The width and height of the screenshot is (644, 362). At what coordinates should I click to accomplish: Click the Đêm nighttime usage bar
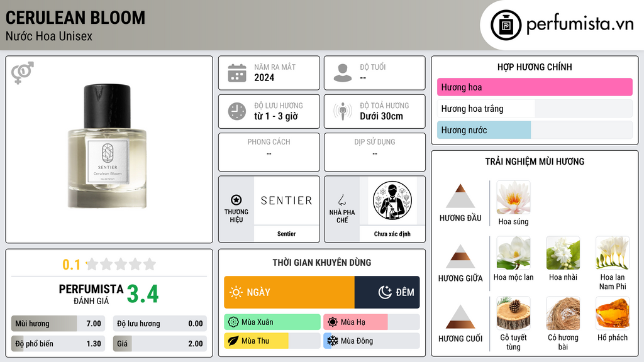click(387, 292)
